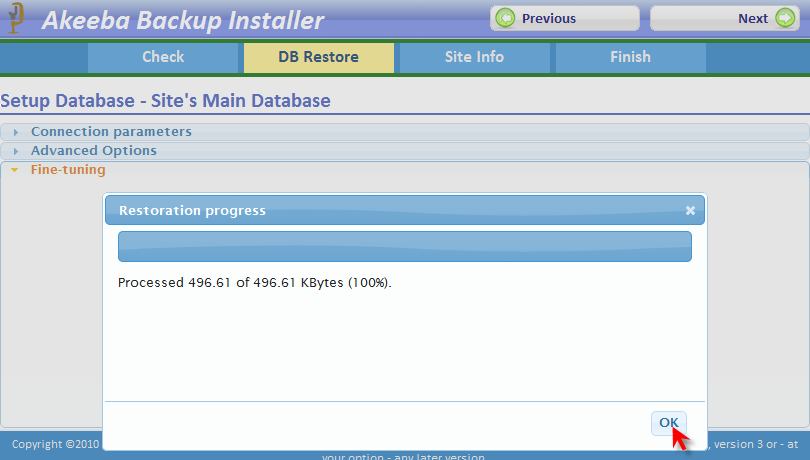This screenshot has height=460, width=810.
Task: Click the Setup Database - Site's Main Database heading
Action: tap(165, 100)
